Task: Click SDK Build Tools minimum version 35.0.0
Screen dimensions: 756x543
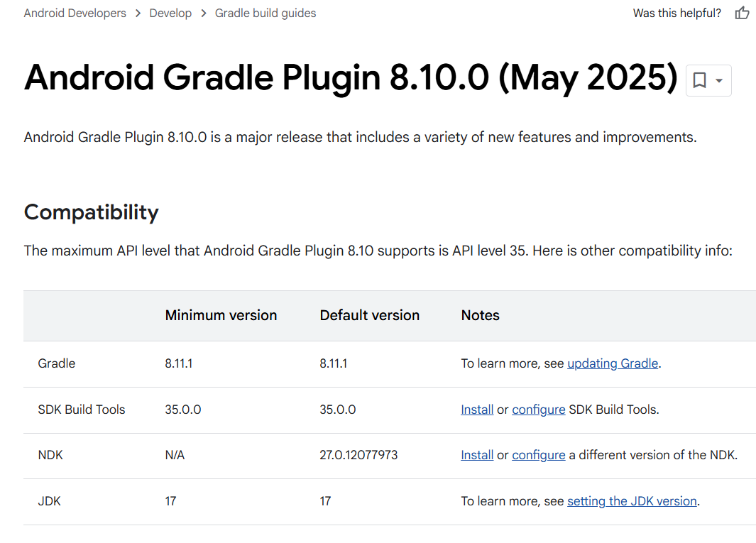Action: click(x=182, y=410)
